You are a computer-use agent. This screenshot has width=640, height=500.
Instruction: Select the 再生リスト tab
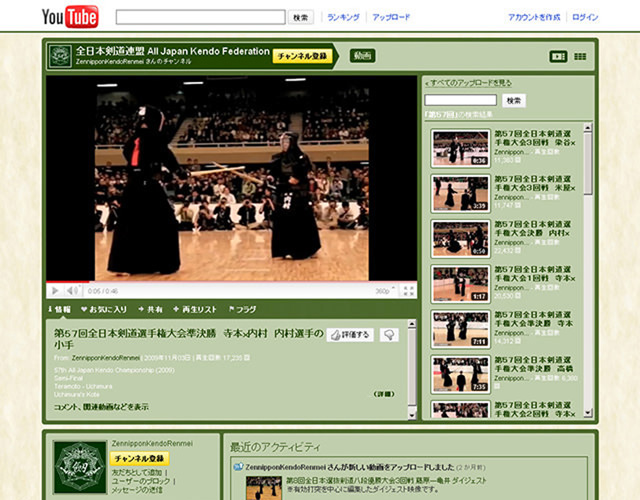coord(195,309)
